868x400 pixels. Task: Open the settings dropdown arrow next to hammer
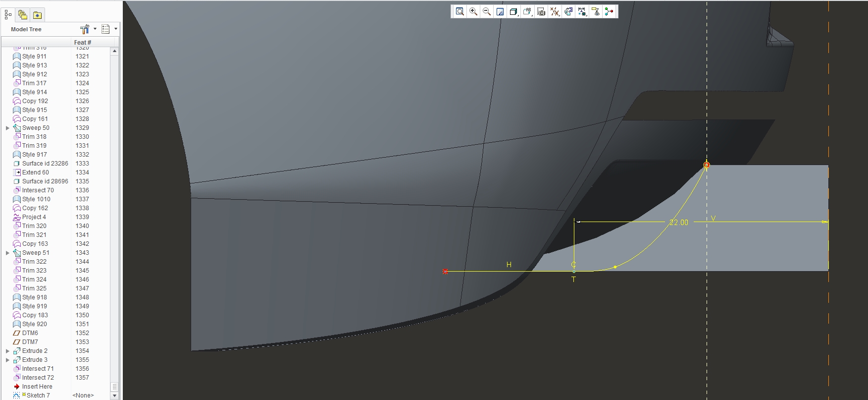point(95,29)
